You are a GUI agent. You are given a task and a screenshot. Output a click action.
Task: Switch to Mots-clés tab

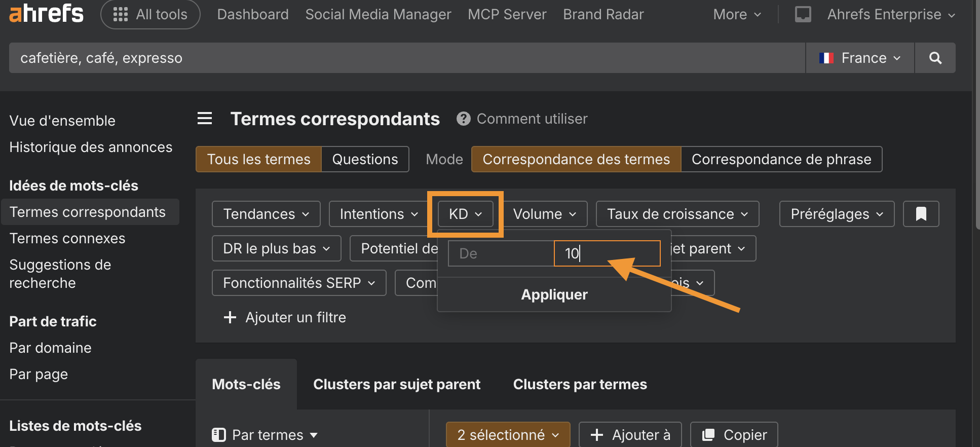click(246, 384)
